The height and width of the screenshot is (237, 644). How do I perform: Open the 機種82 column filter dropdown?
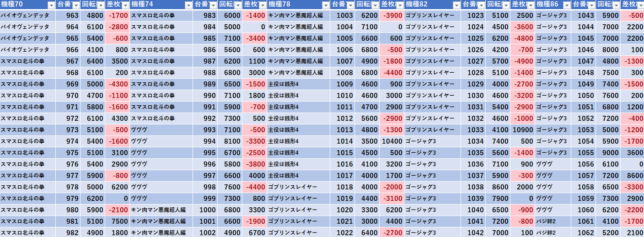[x=456, y=5]
